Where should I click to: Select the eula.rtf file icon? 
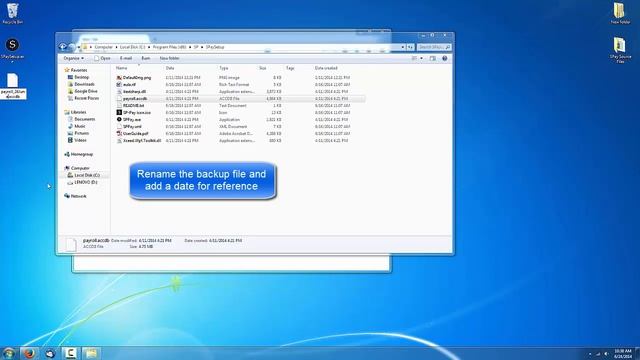(119, 84)
